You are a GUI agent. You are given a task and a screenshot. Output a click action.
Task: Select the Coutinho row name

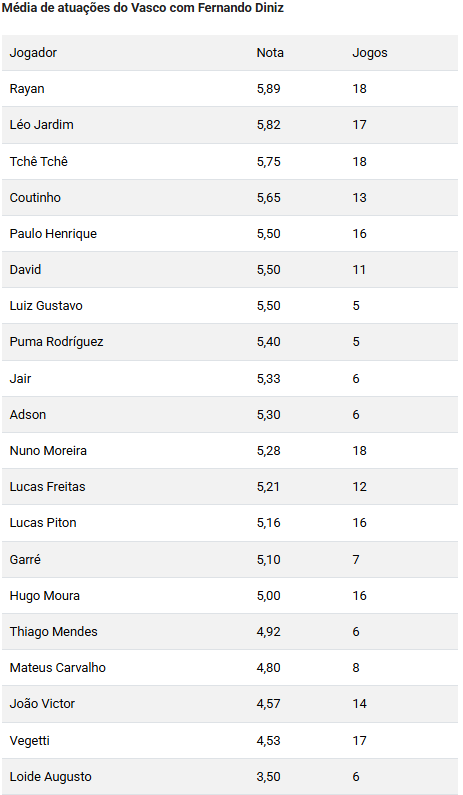(x=35, y=198)
